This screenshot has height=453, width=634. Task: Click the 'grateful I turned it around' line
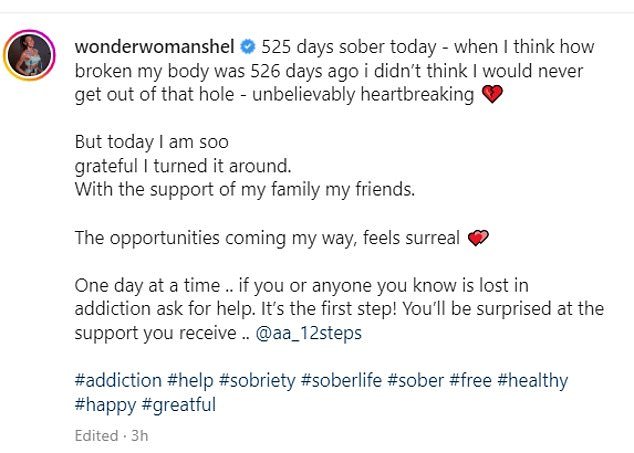click(183, 166)
